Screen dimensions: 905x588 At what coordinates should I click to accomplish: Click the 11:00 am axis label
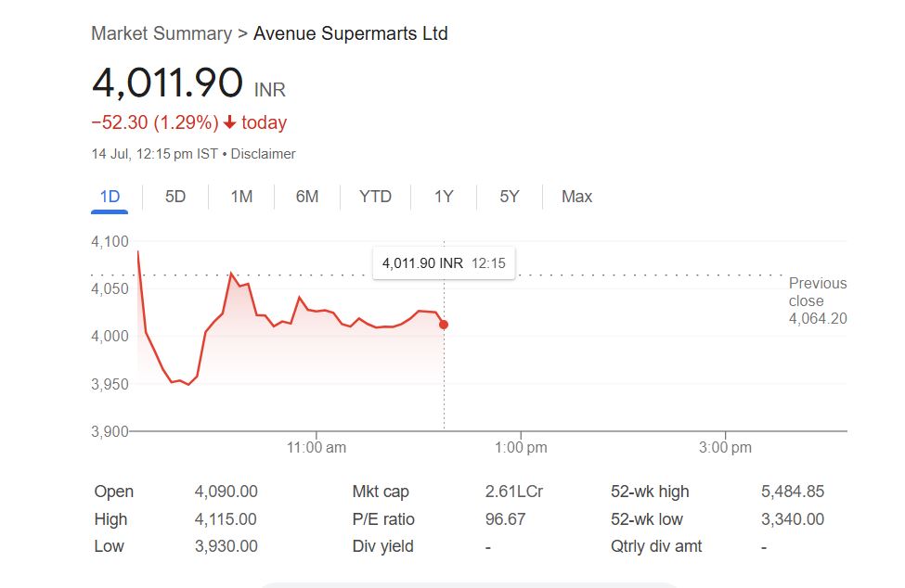point(317,447)
